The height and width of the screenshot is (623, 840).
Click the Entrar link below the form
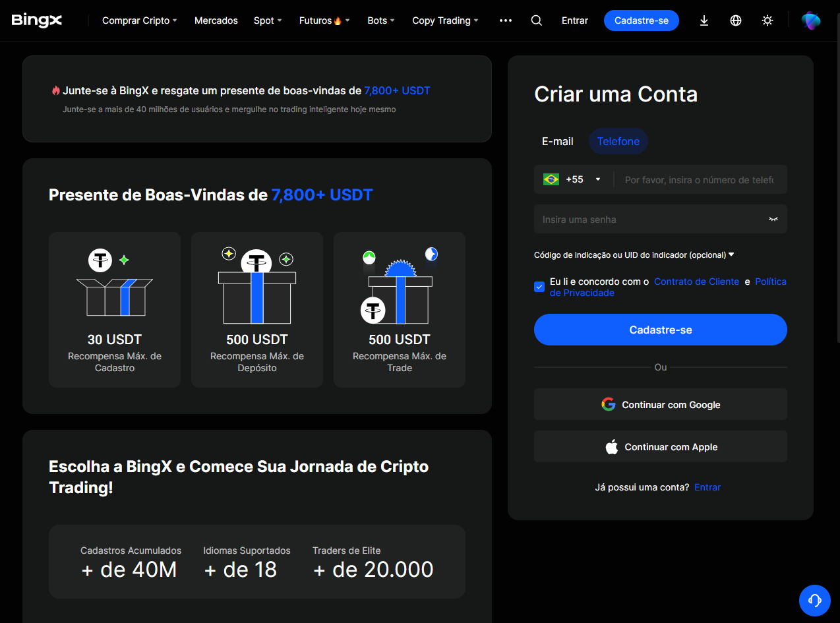[x=707, y=487]
